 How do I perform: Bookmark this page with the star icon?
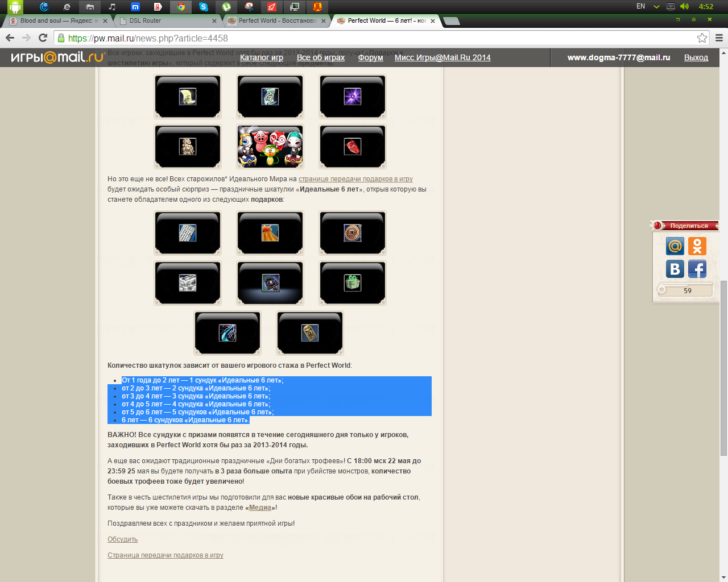[702, 38]
